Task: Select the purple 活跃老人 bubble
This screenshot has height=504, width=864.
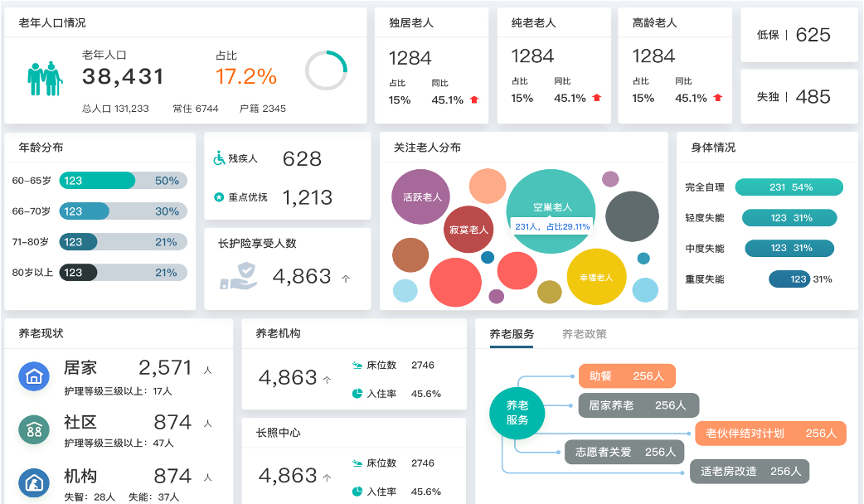Action: click(422, 196)
